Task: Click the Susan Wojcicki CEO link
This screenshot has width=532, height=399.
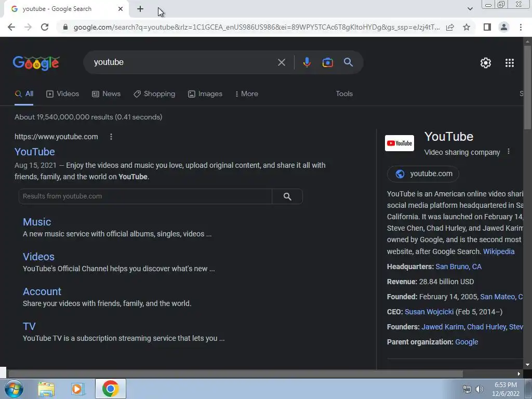Action: (x=429, y=312)
